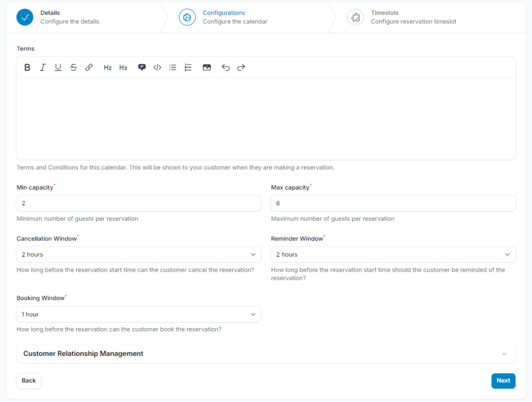This screenshot has width=532, height=402.
Task: Click the customer book the reservation hint
Action: point(119,329)
